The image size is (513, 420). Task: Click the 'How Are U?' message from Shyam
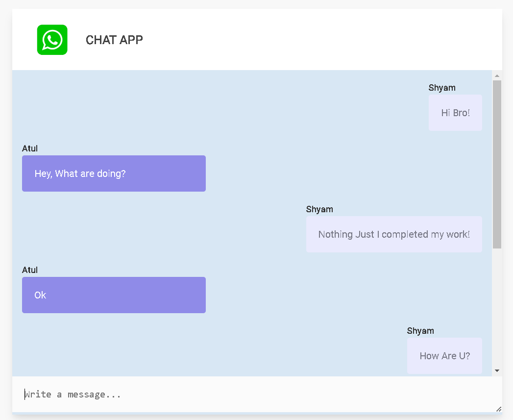tap(444, 355)
